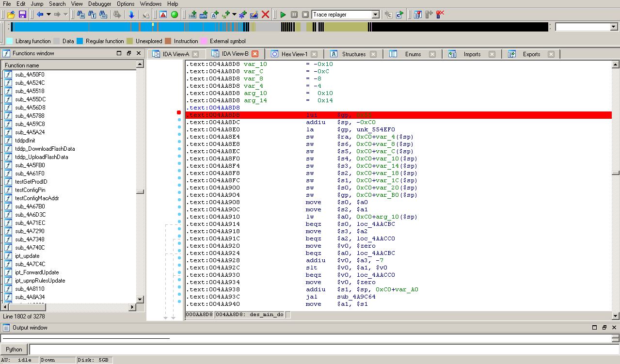Image resolution: width=620 pixels, height=364 pixels.
Task: Click the red X delete toolbar icon
Action: 265,15
